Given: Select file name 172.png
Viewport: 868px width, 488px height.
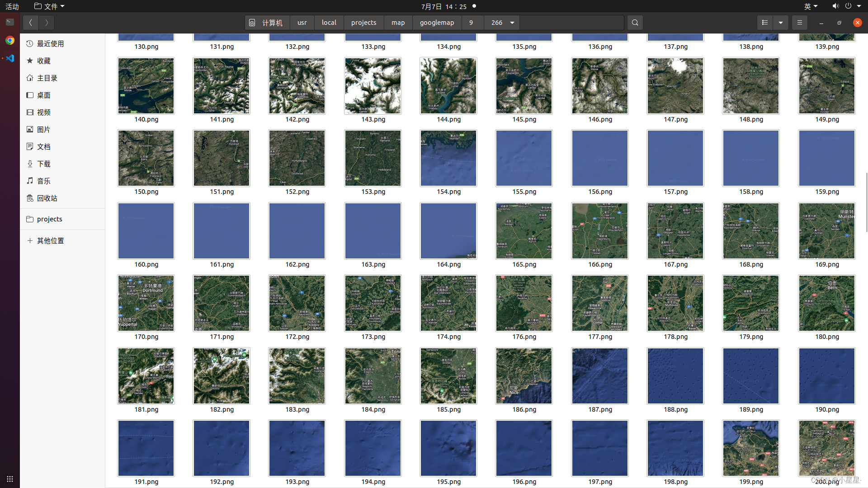Looking at the screenshot, I should tap(297, 337).
